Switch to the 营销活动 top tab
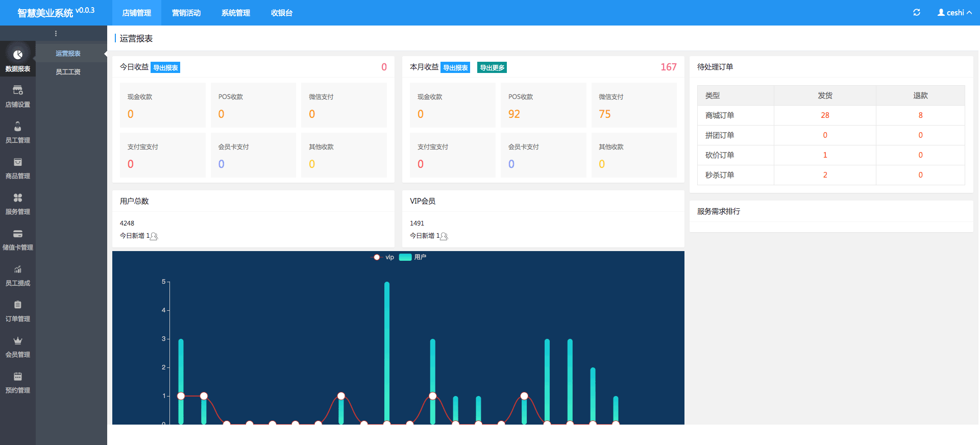The image size is (980, 445). coord(186,13)
